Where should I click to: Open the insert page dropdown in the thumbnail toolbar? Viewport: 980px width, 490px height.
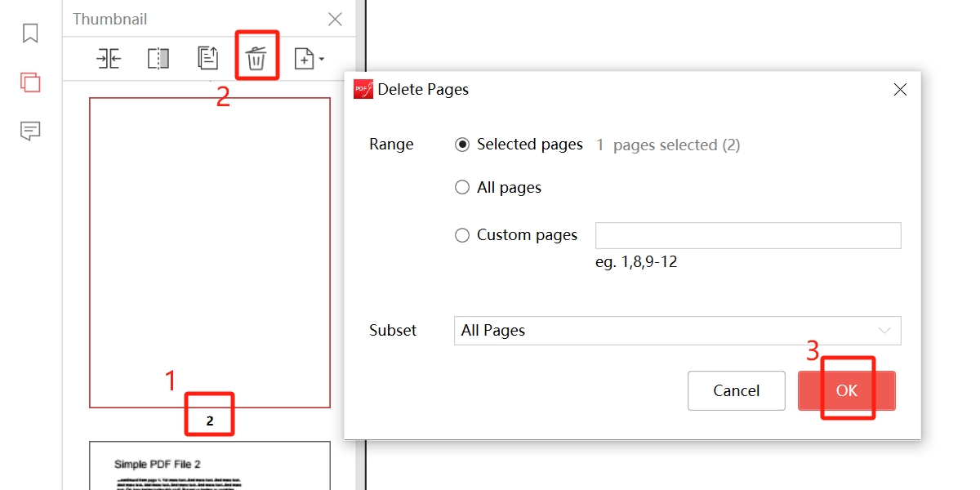coord(309,59)
